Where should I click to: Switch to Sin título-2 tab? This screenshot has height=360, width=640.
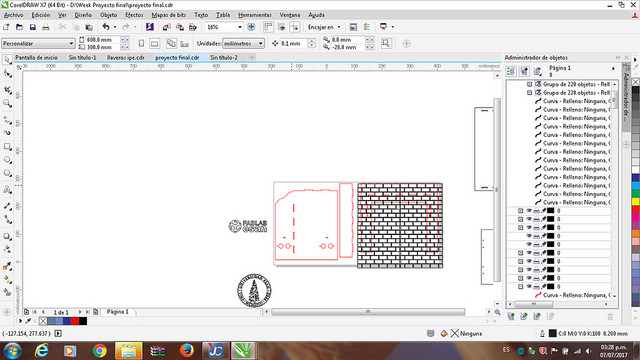[x=224, y=58]
